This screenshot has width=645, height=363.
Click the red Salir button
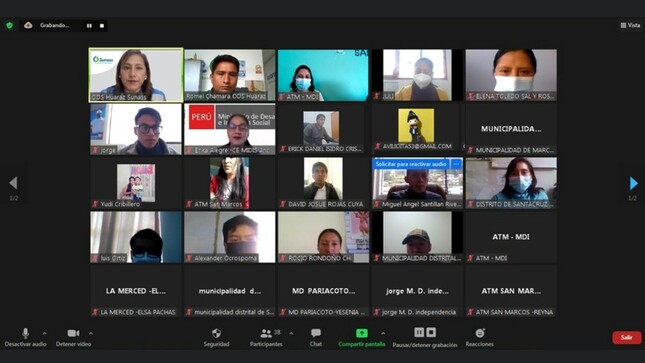(626, 337)
